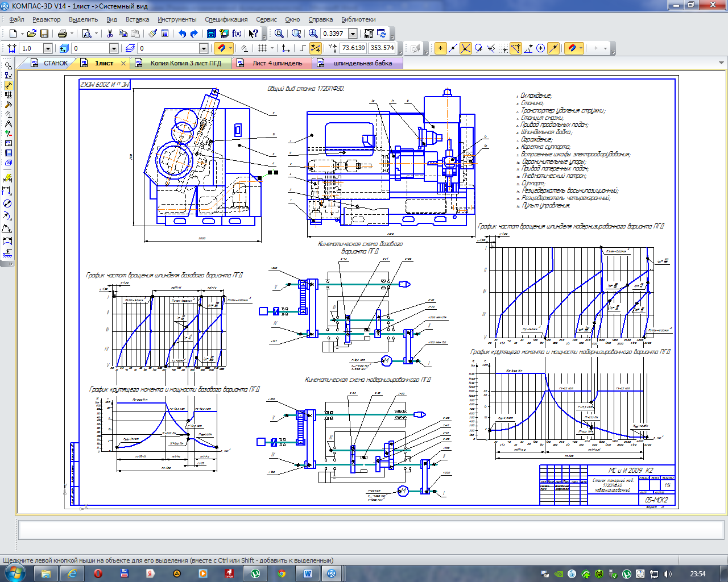Select the Measurement compass icon in left toolbar
Image resolution: width=728 pixels, height=582 pixels.
8,123
